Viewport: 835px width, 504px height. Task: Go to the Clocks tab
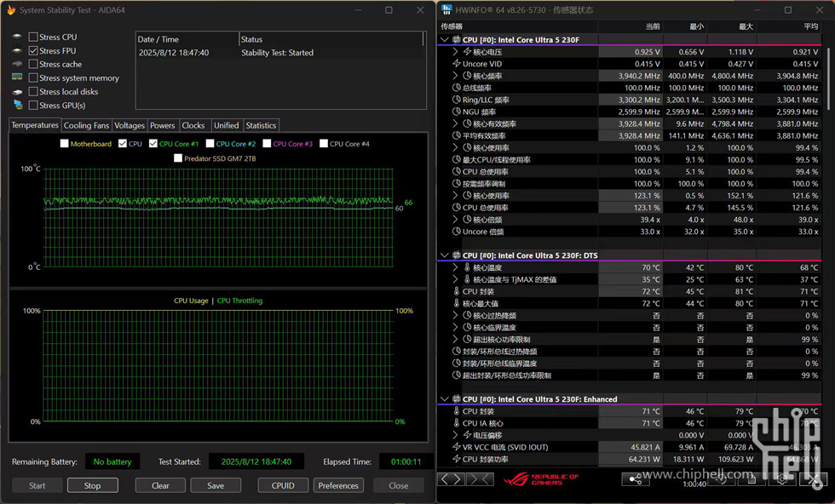coord(193,126)
